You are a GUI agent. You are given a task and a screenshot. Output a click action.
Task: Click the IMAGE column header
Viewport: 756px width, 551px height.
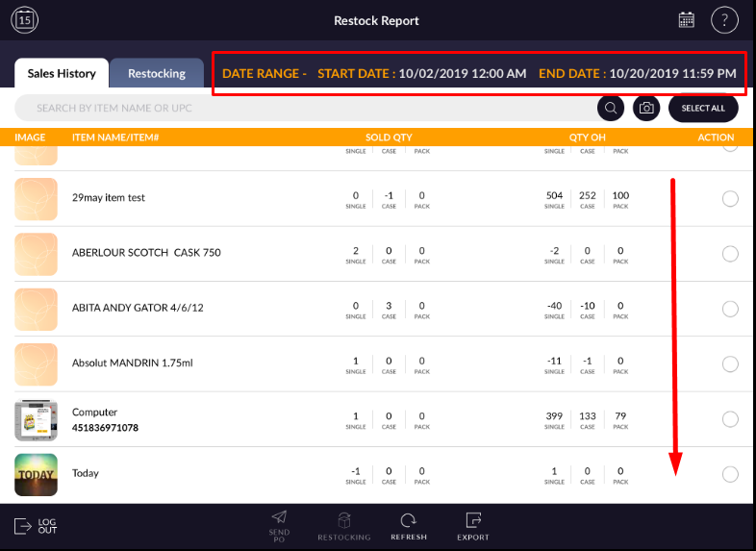[x=30, y=138]
